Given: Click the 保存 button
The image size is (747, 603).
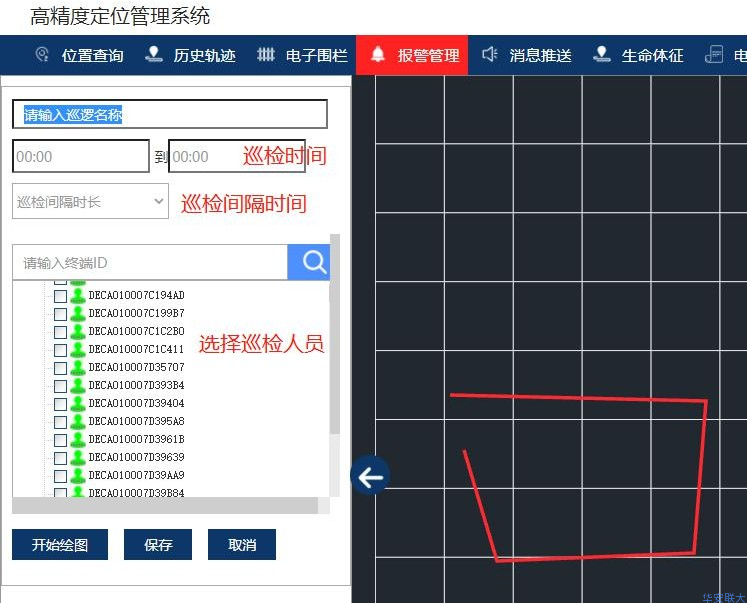Looking at the screenshot, I should pos(158,544).
